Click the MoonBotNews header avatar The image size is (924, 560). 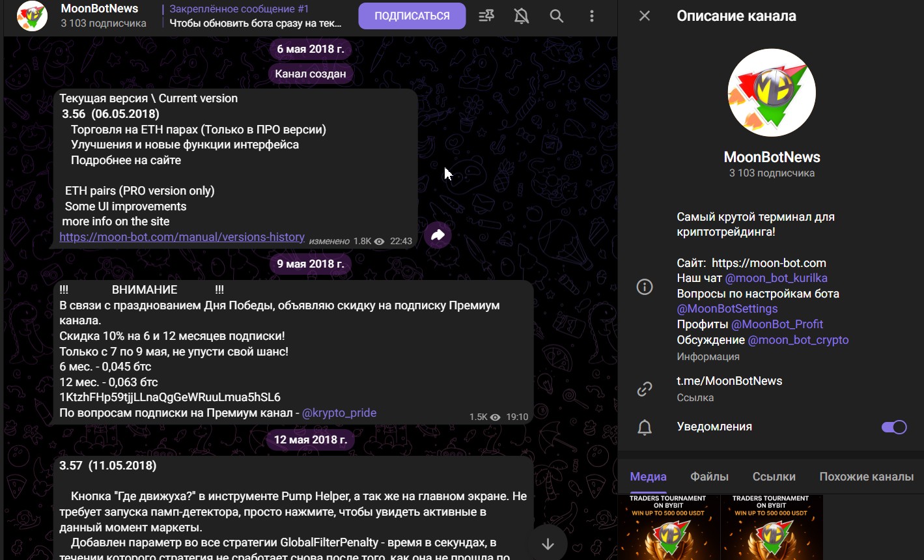click(31, 16)
